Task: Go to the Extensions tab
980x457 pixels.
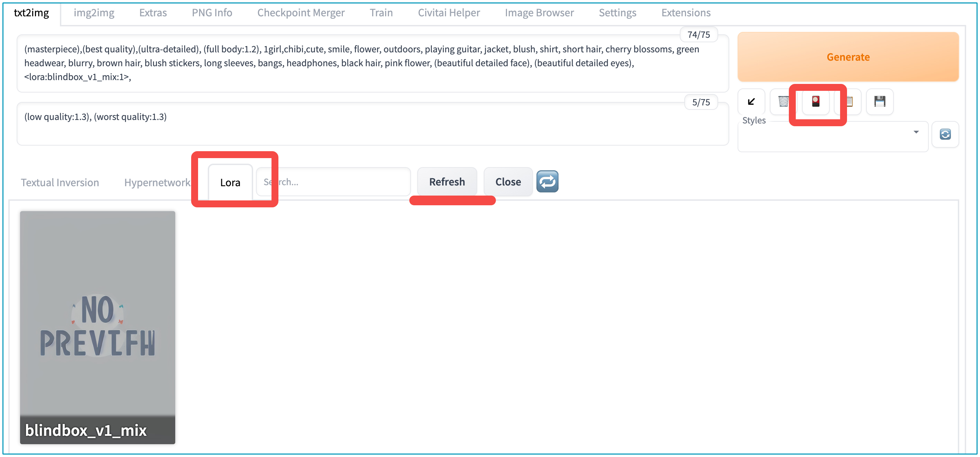Action: coord(686,13)
